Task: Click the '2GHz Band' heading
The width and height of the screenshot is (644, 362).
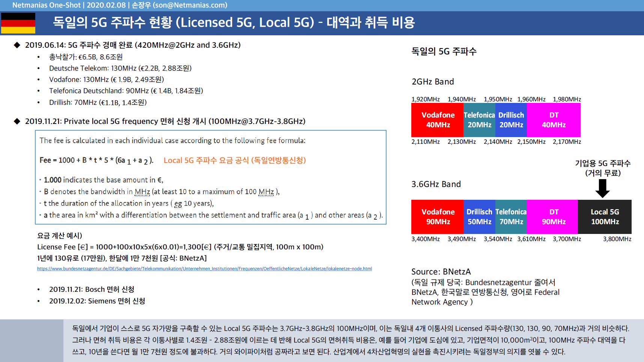Action: [x=433, y=82]
